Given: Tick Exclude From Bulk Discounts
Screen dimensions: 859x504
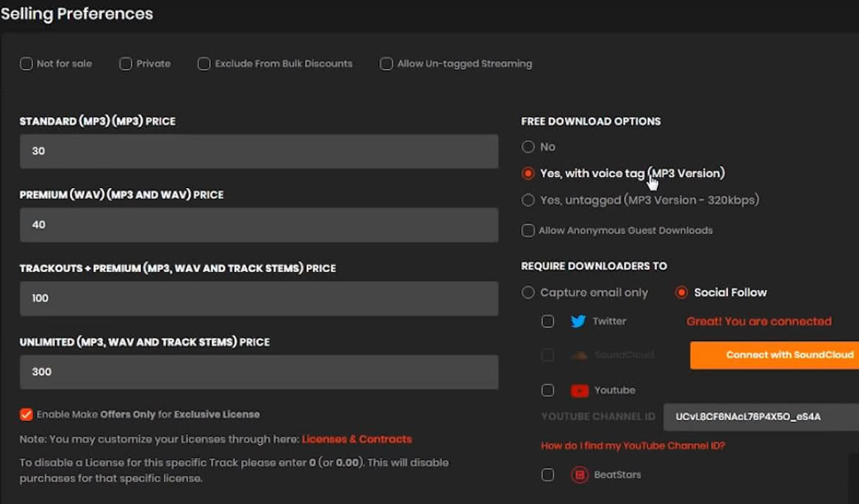Looking at the screenshot, I should pos(204,63).
